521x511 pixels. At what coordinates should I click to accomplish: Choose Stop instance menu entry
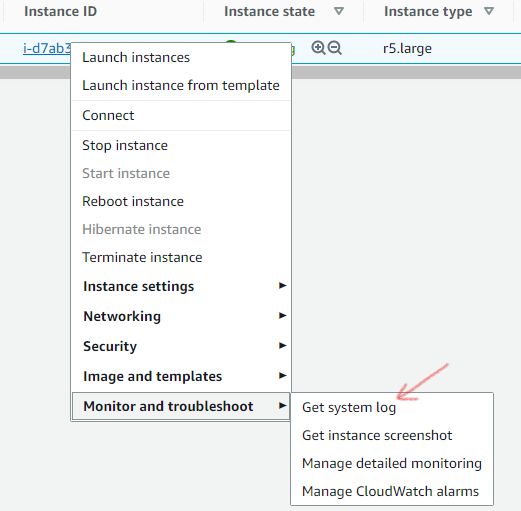click(182, 145)
